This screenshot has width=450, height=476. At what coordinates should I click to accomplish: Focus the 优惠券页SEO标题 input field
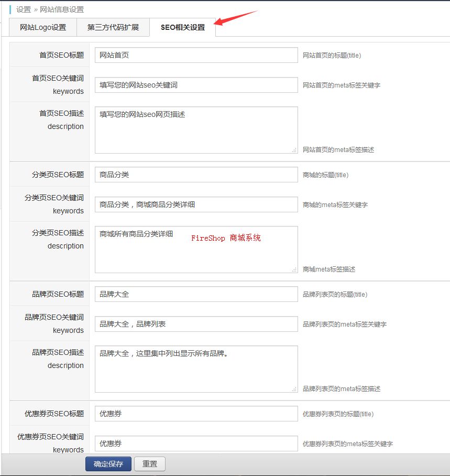(196, 414)
